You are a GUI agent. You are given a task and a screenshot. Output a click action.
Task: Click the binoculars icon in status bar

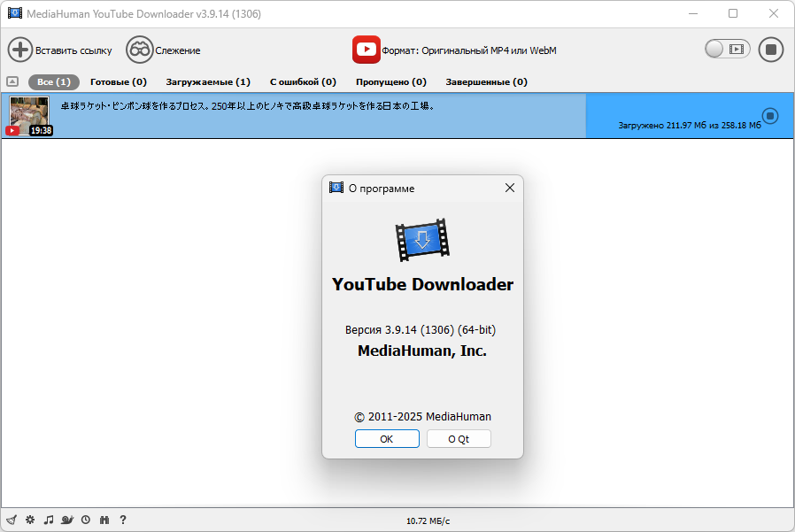104,520
